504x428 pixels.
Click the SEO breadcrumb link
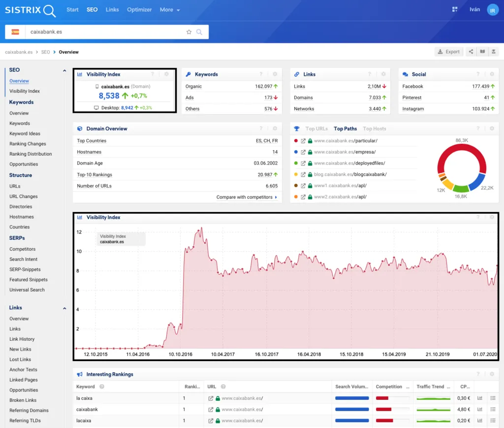(45, 52)
